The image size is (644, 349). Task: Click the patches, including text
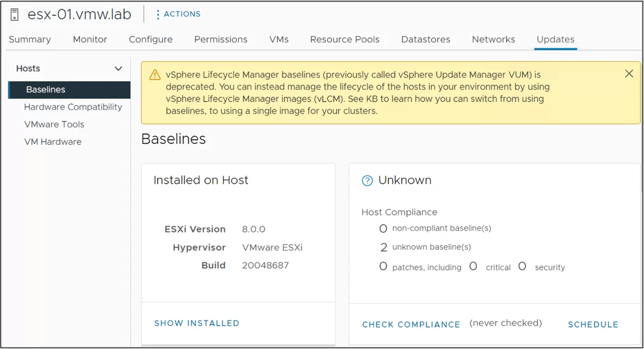(x=427, y=267)
